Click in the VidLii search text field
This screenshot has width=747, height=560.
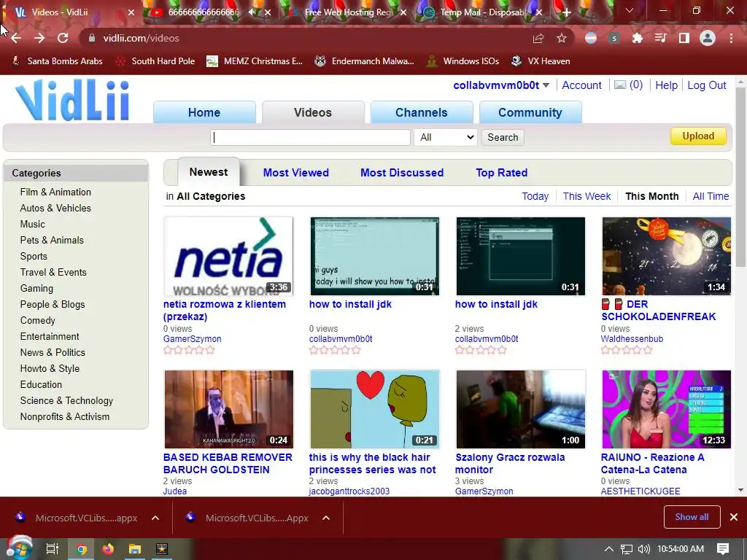pyautogui.click(x=310, y=137)
